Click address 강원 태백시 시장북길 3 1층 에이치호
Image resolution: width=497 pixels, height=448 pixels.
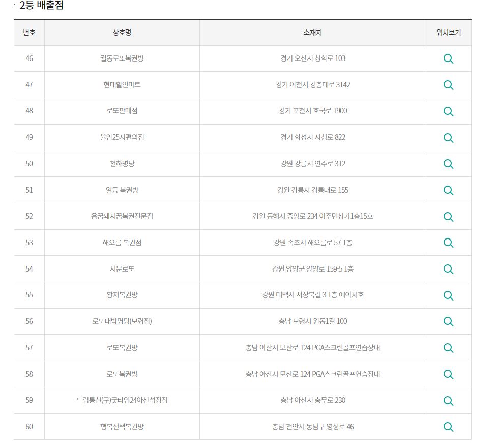tap(313, 295)
